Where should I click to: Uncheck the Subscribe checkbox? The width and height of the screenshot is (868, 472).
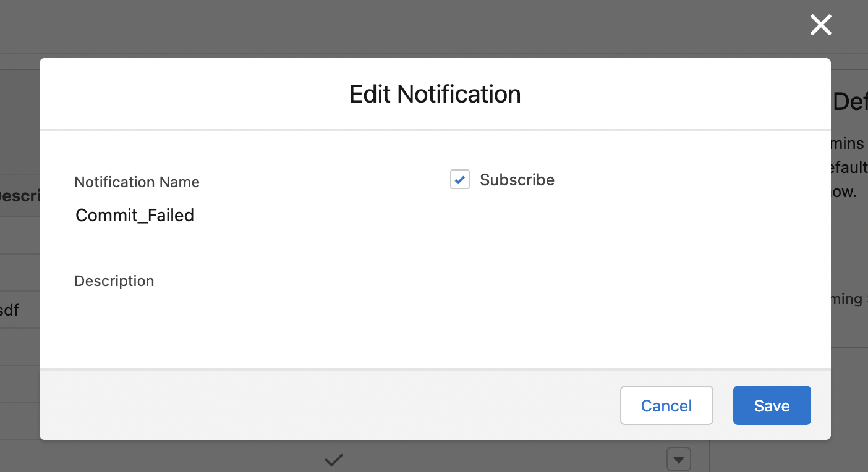pos(460,180)
